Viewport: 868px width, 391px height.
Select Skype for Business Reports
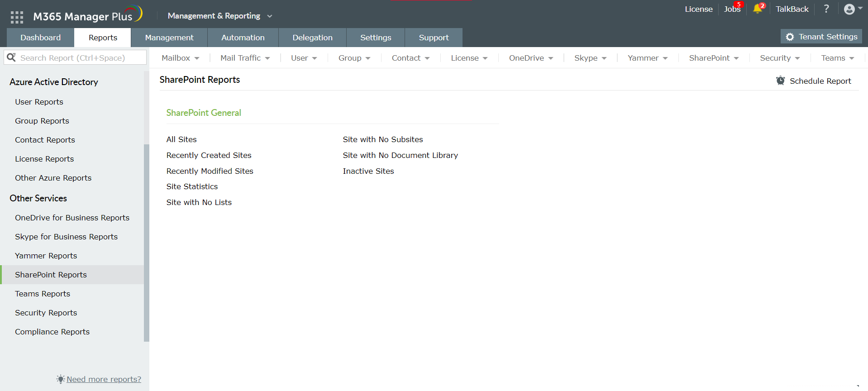point(66,237)
